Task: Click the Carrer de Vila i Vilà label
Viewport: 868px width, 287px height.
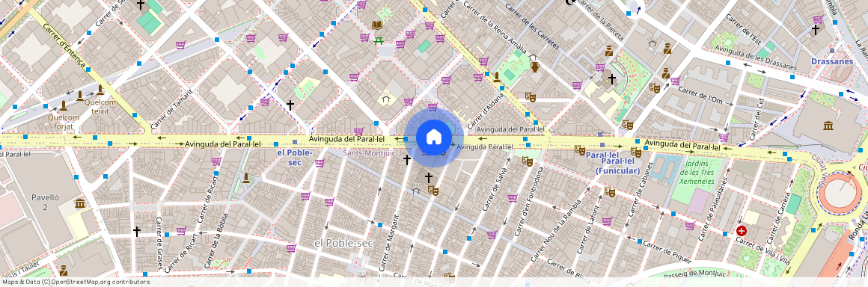Action: tap(762, 250)
